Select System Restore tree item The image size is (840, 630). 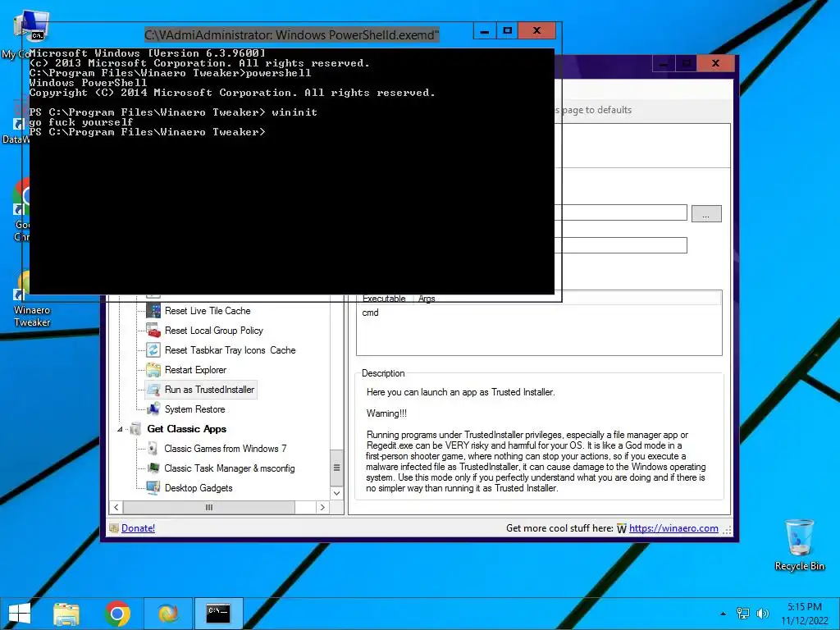(x=194, y=409)
